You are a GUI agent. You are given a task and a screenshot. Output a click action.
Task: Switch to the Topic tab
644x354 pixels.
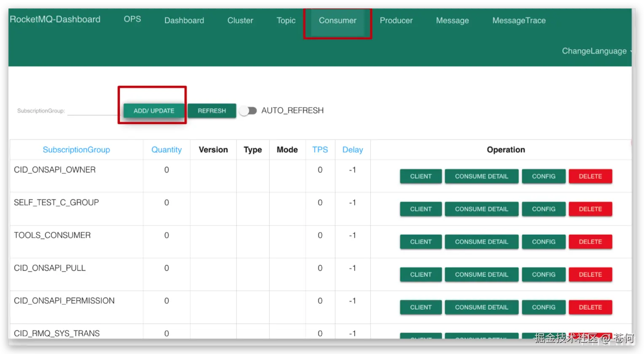click(x=286, y=21)
